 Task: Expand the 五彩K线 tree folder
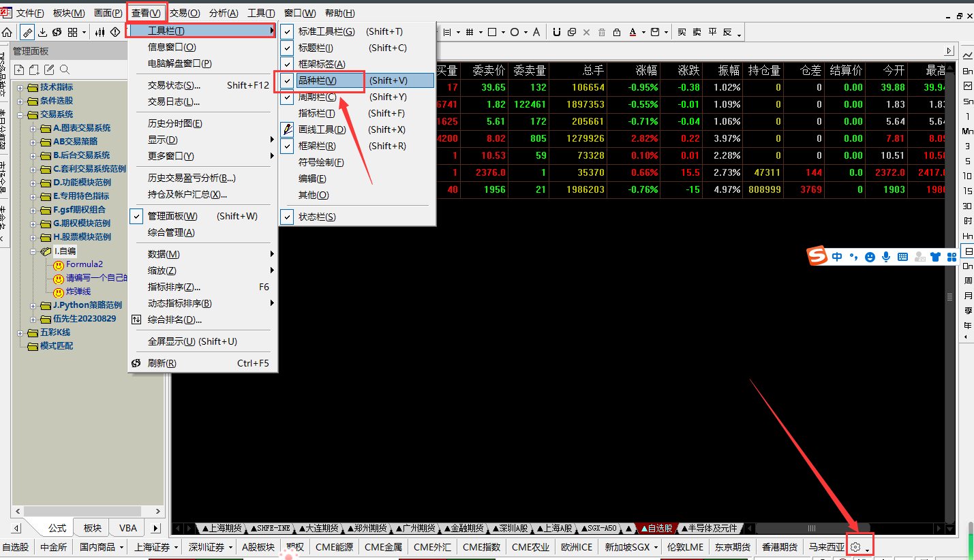pos(20,332)
